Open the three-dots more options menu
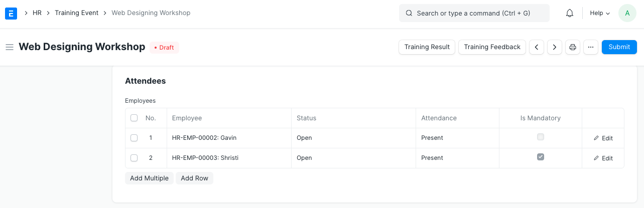 tap(591, 47)
